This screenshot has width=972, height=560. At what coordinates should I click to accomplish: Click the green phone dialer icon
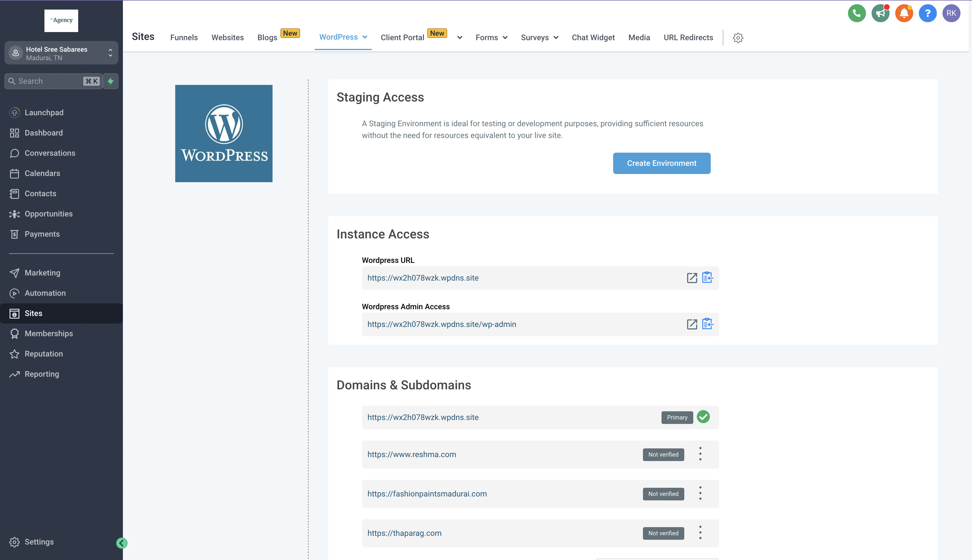857,13
